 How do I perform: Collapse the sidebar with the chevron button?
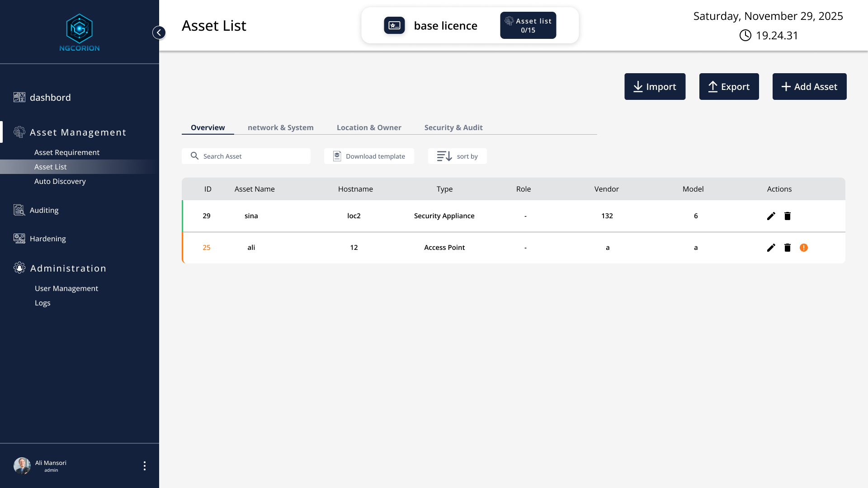click(159, 33)
